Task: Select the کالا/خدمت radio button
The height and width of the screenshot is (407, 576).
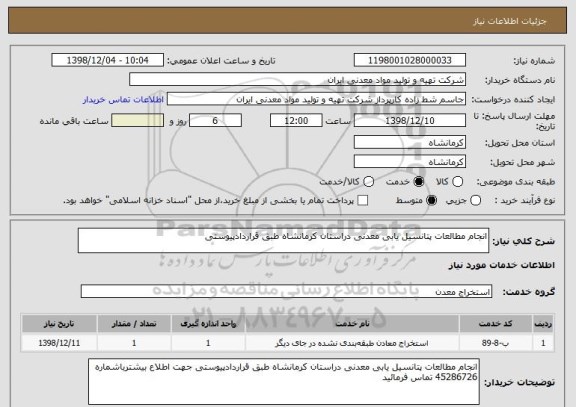Action: 368,181
